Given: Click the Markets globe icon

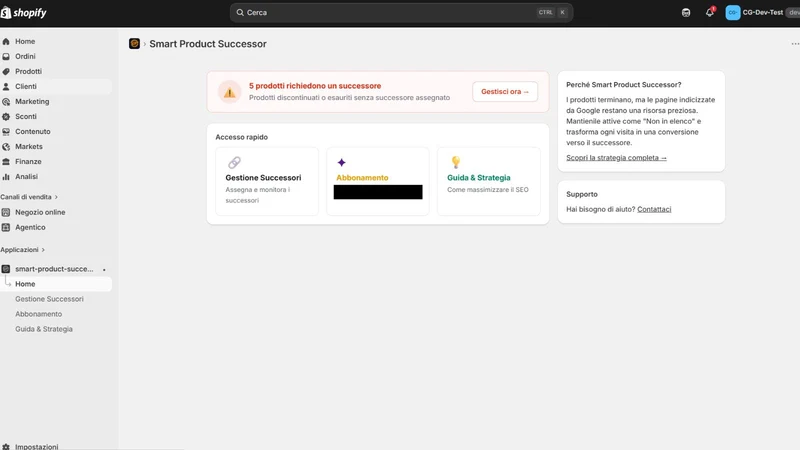Looking at the screenshot, I should (6, 146).
